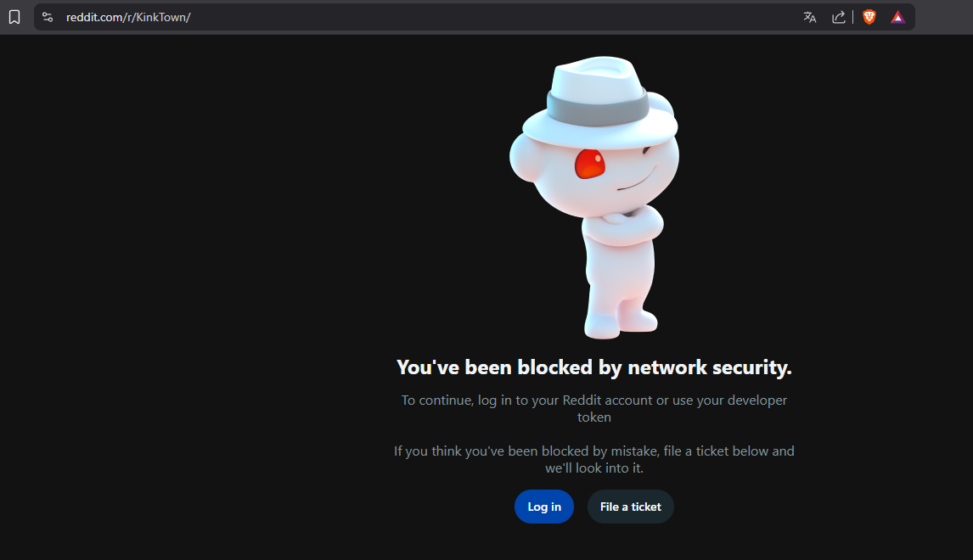This screenshot has height=560, width=973.
Task: Click the translate page icon
Action: (810, 17)
